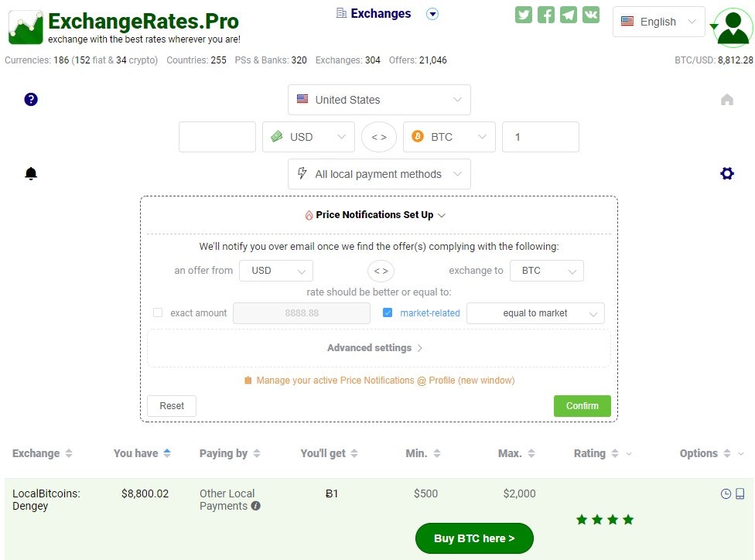Open the Facebook page icon
This screenshot has height=560, width=755.
pyautogui.click(x=546, y=14)
